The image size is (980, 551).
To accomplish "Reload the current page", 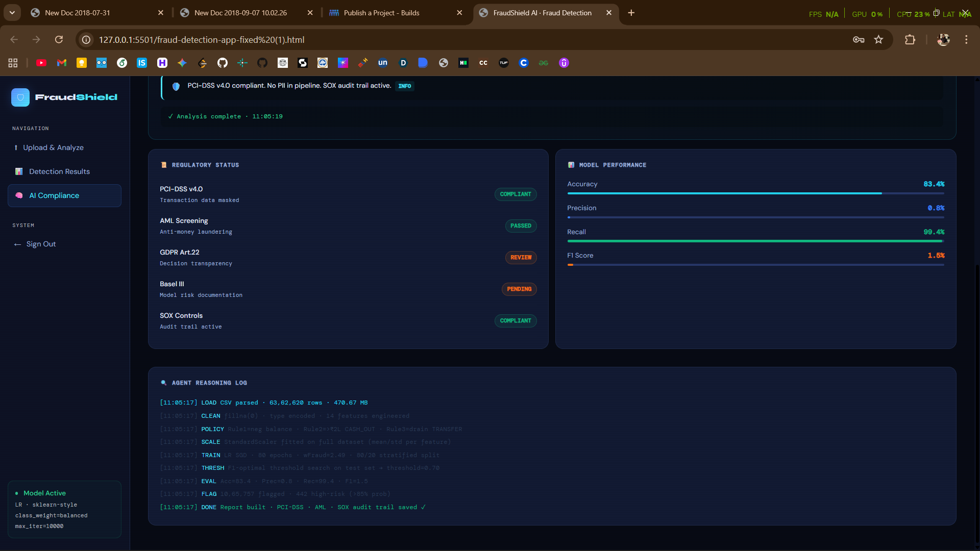I will point(59,39).
